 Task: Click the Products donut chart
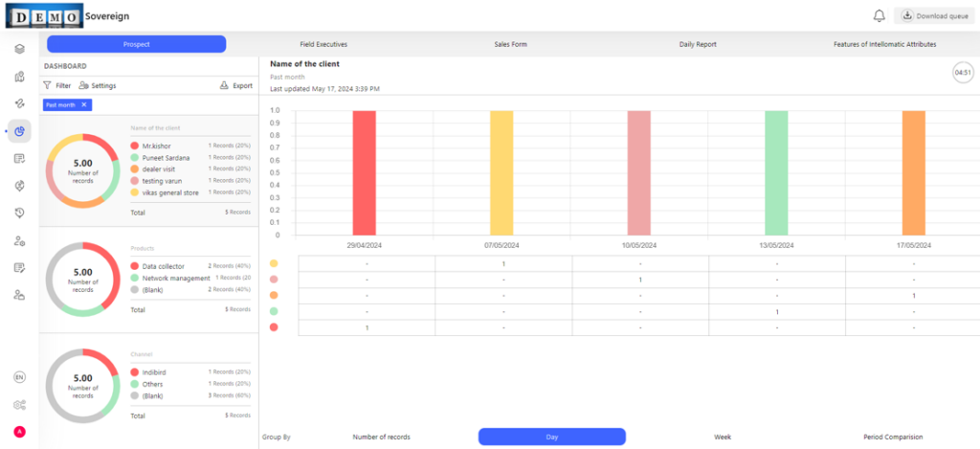[82, 279]
